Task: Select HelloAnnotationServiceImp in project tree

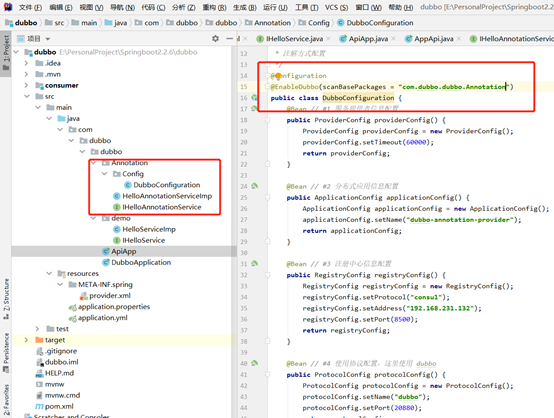Action: click(x=163, y=196)
